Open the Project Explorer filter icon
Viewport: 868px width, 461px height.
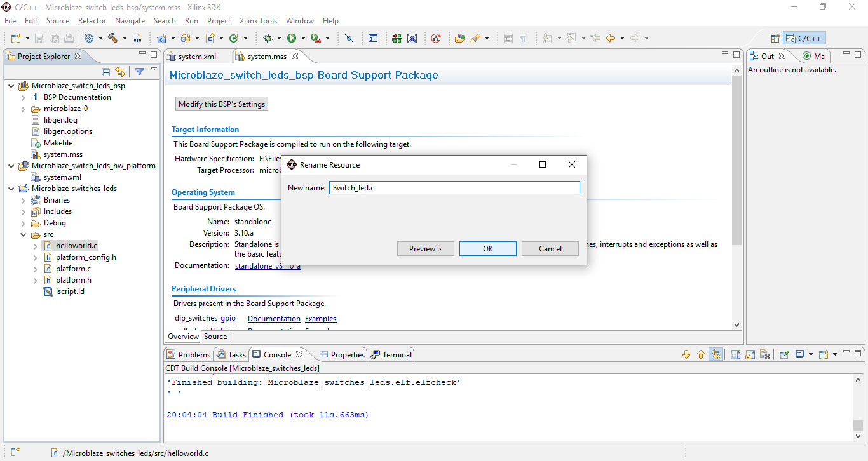pos(140,72)
